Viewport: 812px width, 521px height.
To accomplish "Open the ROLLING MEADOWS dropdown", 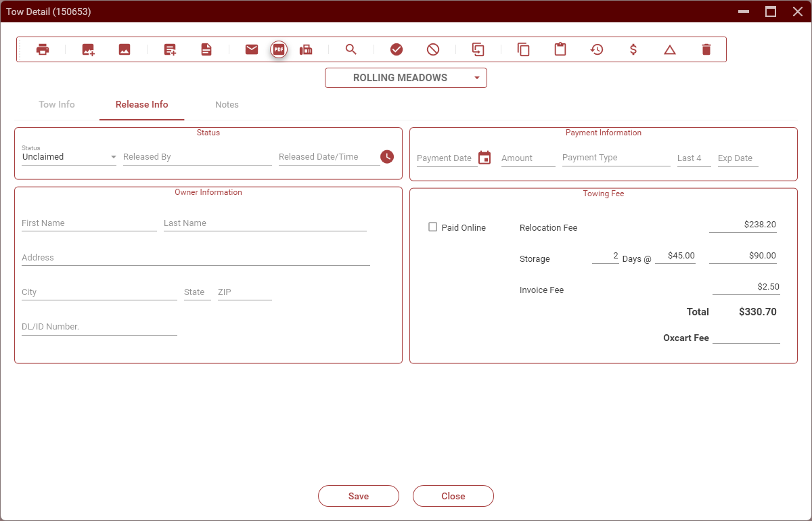I will coord(406,78).
